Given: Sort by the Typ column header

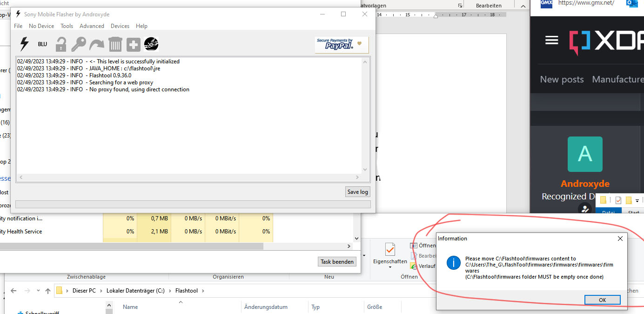Looking at the screenshot, I should [x=315, y=307].
